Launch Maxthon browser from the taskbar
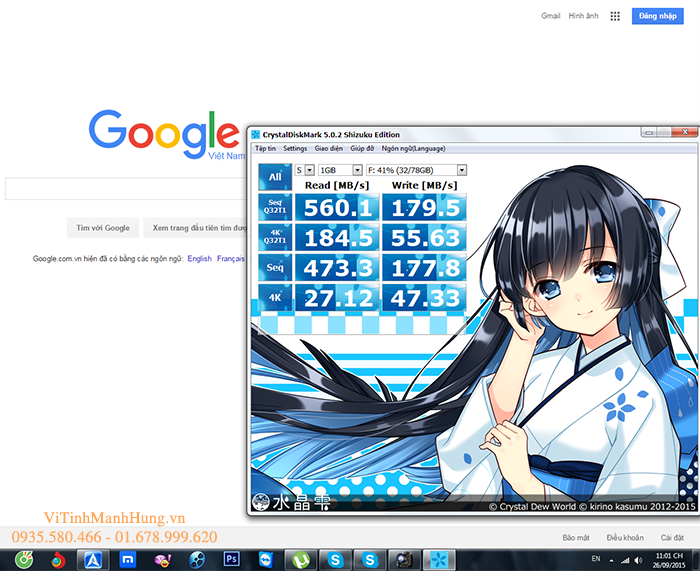700x571 pixels. pyautogui.click(x=128, y=559)
